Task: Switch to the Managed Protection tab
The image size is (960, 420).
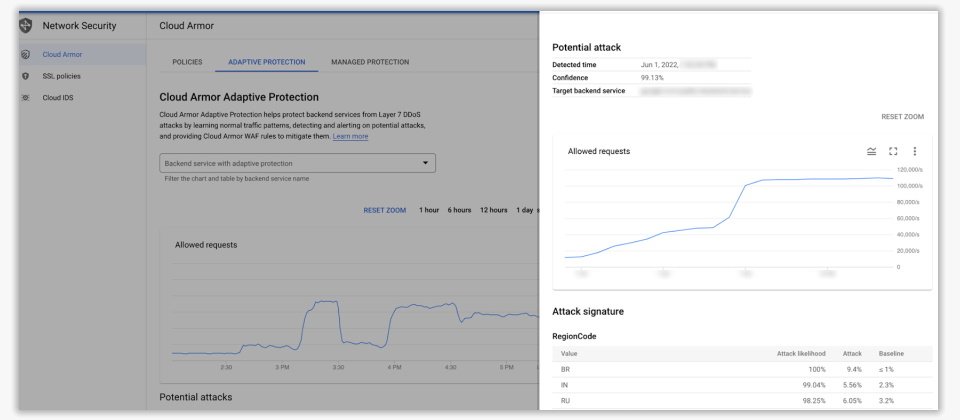Action: tap(370, 62)
